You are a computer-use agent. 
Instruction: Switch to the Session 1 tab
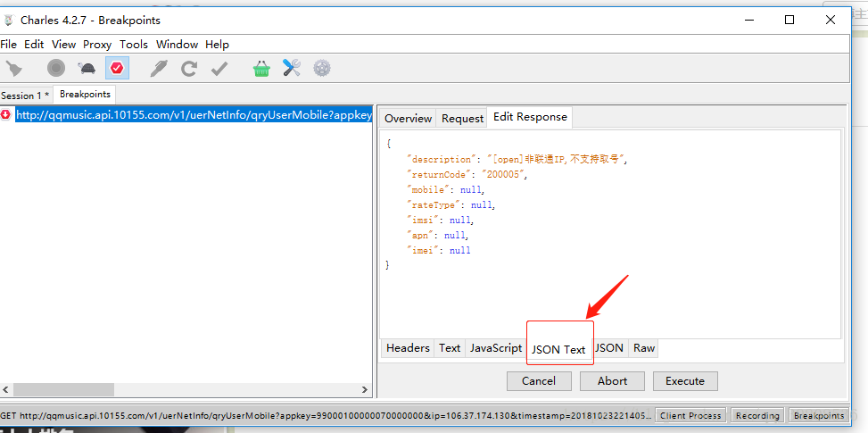click(x=26, y=96)
